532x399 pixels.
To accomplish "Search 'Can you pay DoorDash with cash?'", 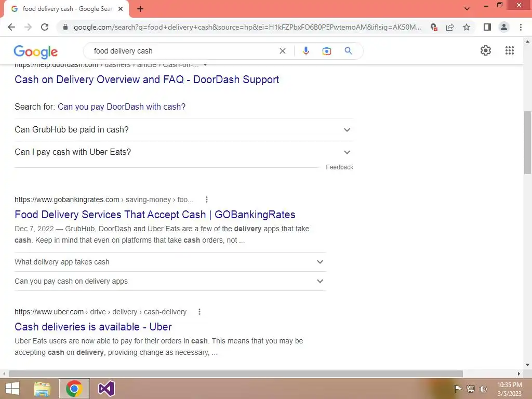I will [x=122, y=107].
